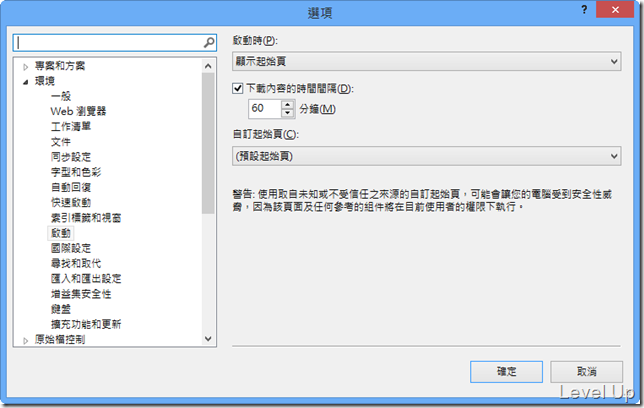Click the tree scrollbar thumb
Viewport: 644px width, 408px height.
(x=208, y=143)
